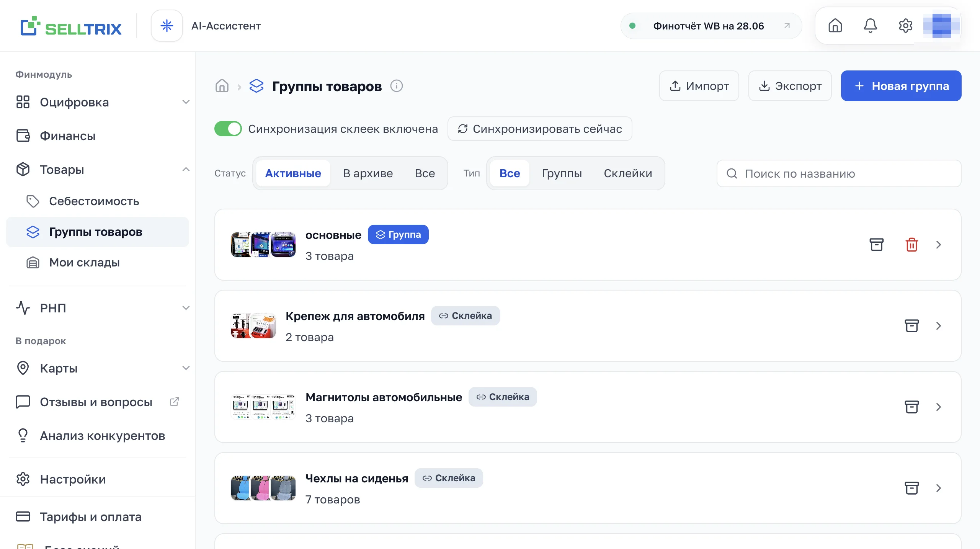The width and height of the screenshot is (980, 549).
Task: Click the Крепеж для автомобиля thumbnails
Action: [253, 325]
